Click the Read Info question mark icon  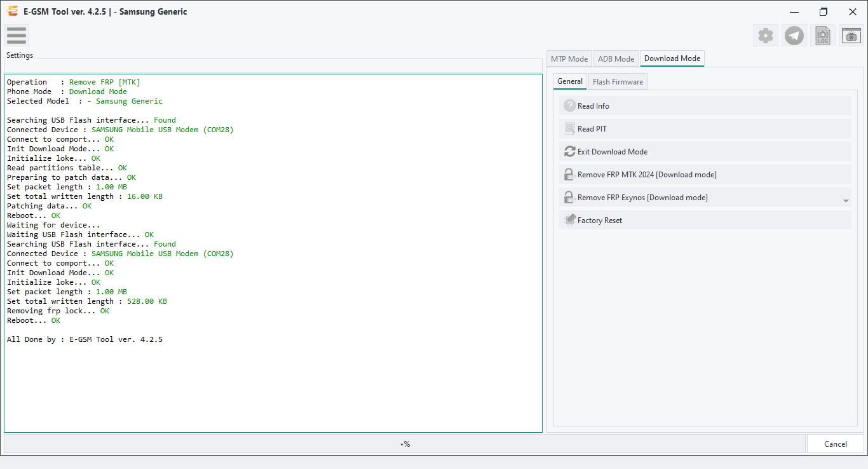pyautogui.click(x=570, y=106)
